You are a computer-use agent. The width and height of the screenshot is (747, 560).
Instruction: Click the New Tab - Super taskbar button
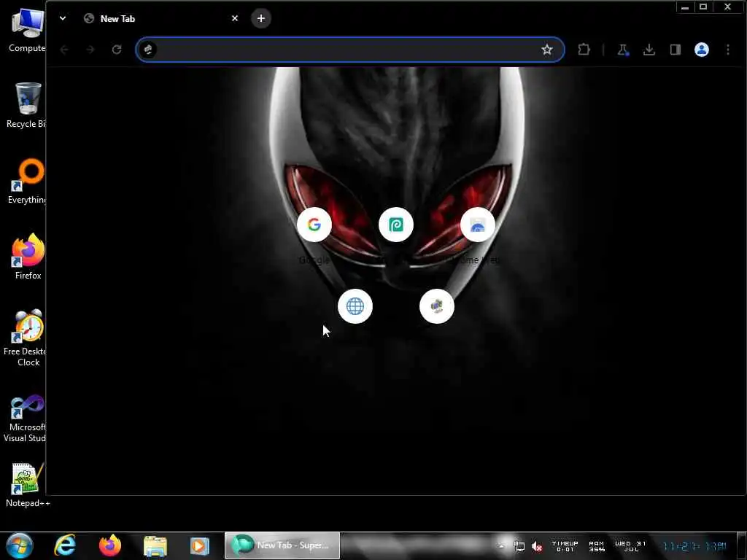point(282,545)
